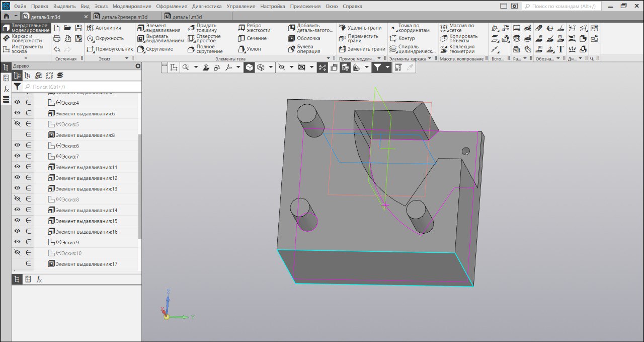This screenshot has width=644, height=342.
Task: Choose Элемент выдавливания extrude operation
Action: [x=159, y=28]
